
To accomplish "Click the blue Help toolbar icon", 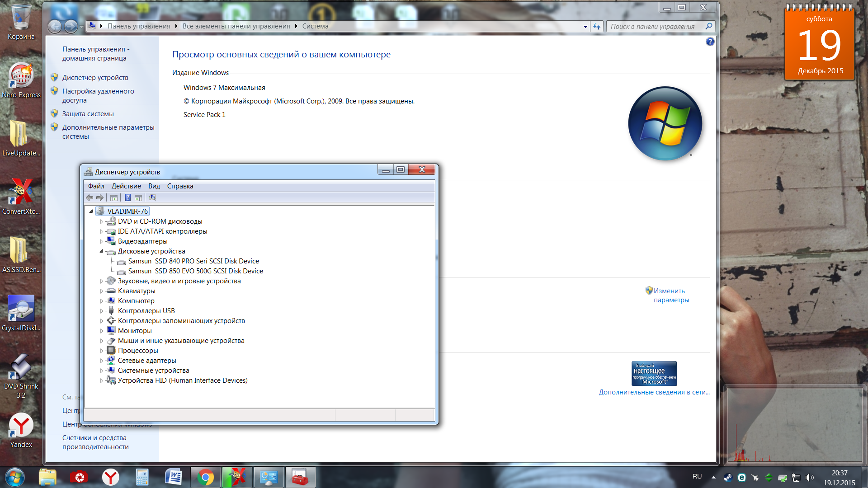I will pos(127,197).
